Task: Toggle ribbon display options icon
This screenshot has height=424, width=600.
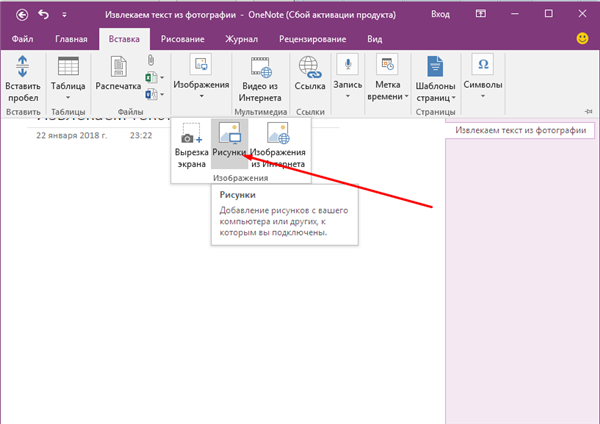Action: [x=481, y=14]
